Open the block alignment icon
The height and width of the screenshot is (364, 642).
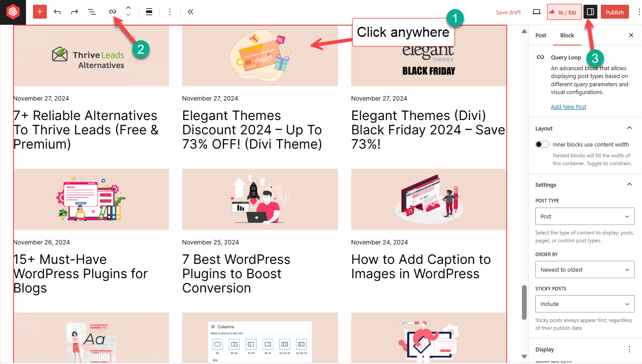pos(149,12)
